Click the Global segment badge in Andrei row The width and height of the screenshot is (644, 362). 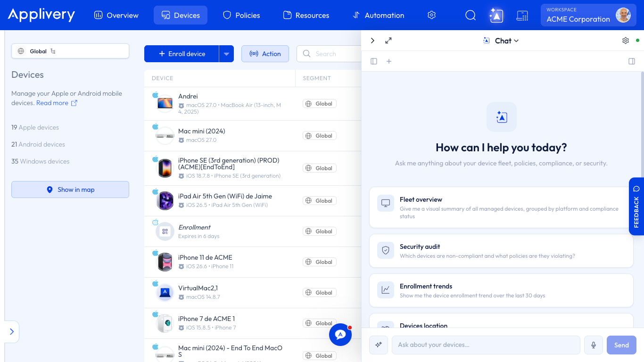click(x=320, y=104)
